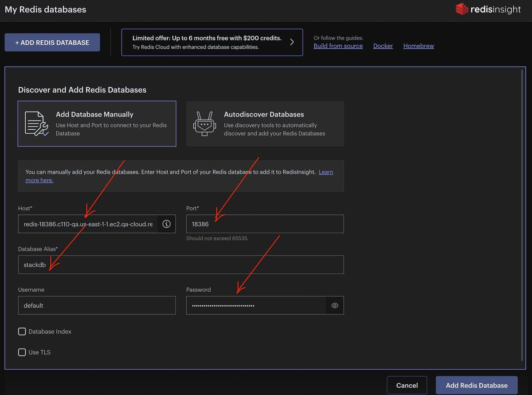Screen dimensions: 532x395
Task: Show password with the eye icon
Action: [x=335, y=306]
